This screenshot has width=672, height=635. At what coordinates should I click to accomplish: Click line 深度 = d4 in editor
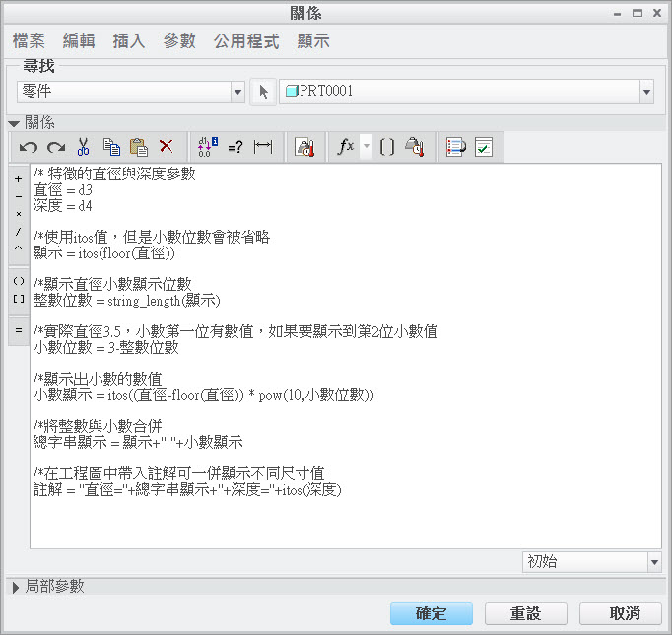point(63,206)
